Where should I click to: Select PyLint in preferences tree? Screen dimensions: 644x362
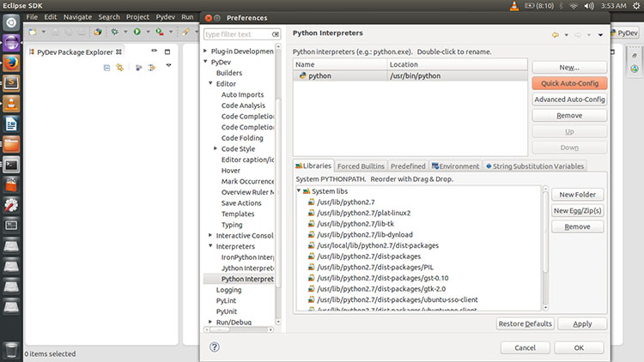226,300
